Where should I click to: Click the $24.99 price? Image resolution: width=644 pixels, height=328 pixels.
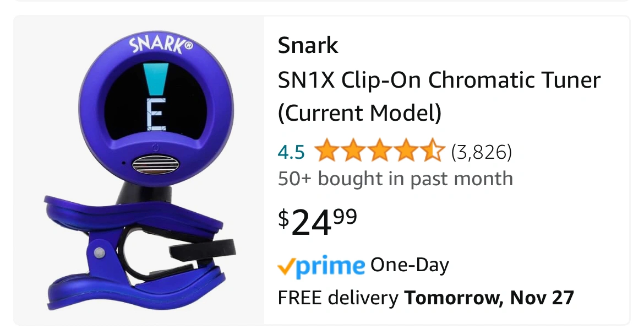click(318, 222)
